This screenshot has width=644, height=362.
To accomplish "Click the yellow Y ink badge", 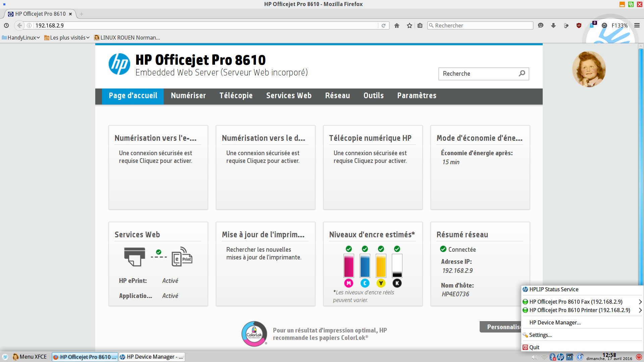I will (x=381, y=283).
